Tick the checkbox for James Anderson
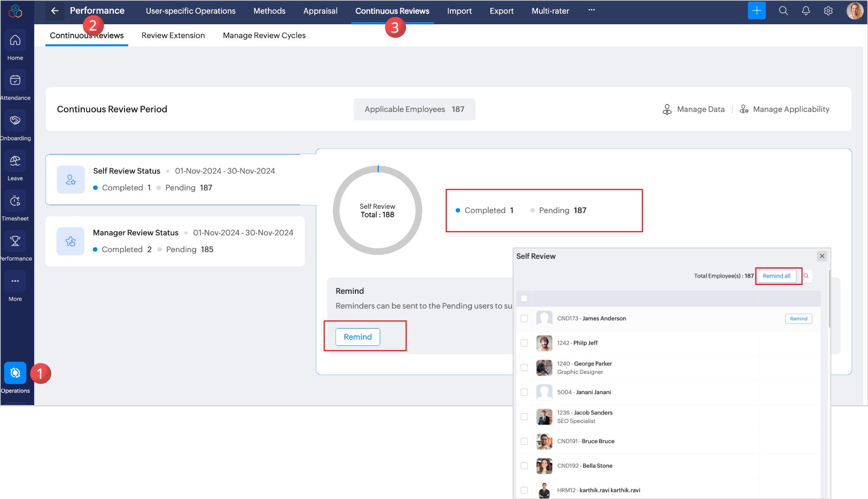This screenshot has width=868, height=499. point(524,319)
